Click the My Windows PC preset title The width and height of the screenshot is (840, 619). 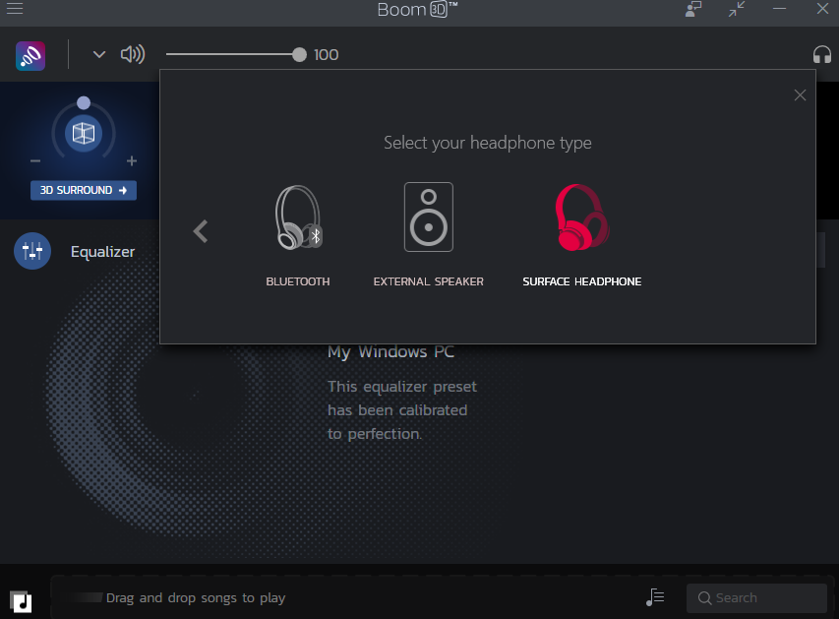391,352
